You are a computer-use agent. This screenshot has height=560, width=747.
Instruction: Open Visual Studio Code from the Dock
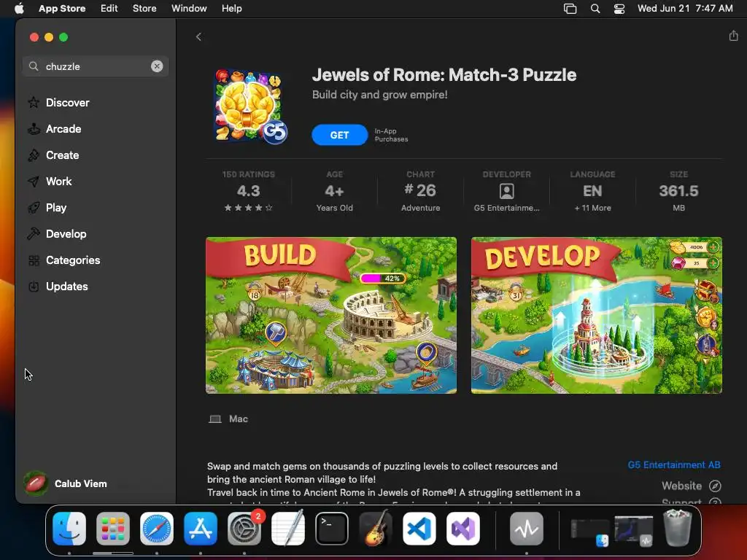point(419,529)
